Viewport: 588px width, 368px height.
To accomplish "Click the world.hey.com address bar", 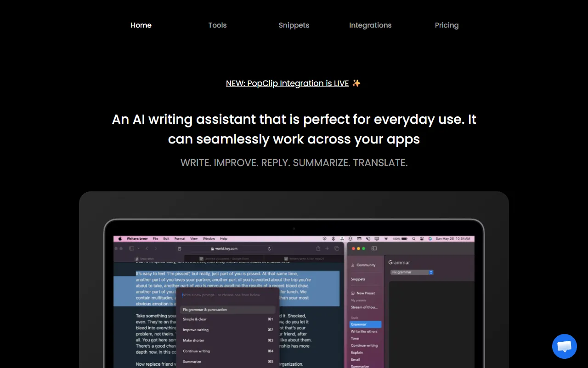I will click(x=225, y=248).
